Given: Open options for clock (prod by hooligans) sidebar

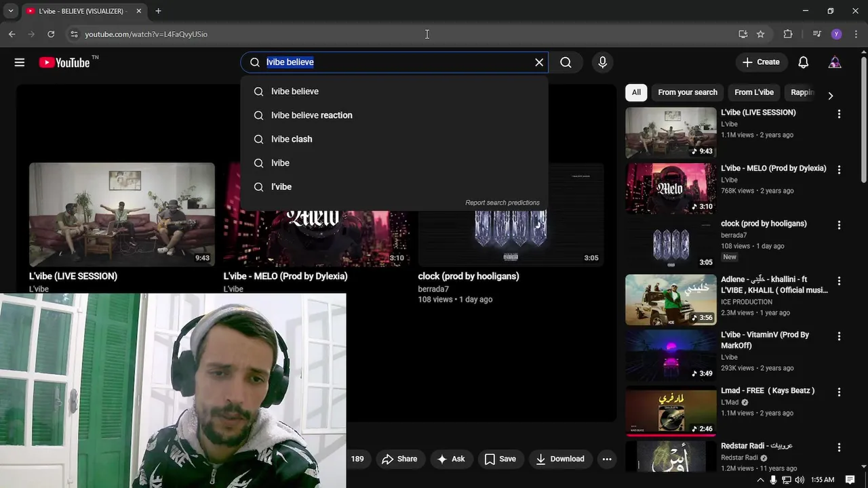Looking at the screenshot, I should click(x=839, y=225).
